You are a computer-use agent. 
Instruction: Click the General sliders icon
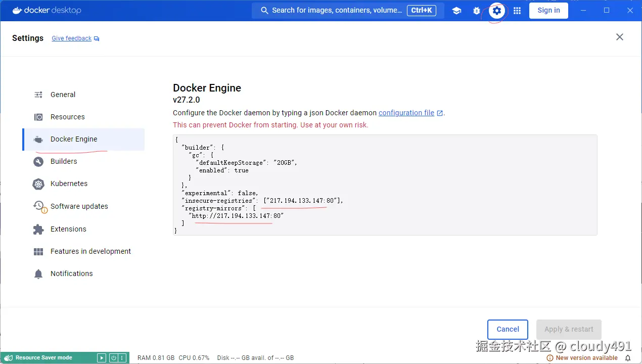pos(38,95)
